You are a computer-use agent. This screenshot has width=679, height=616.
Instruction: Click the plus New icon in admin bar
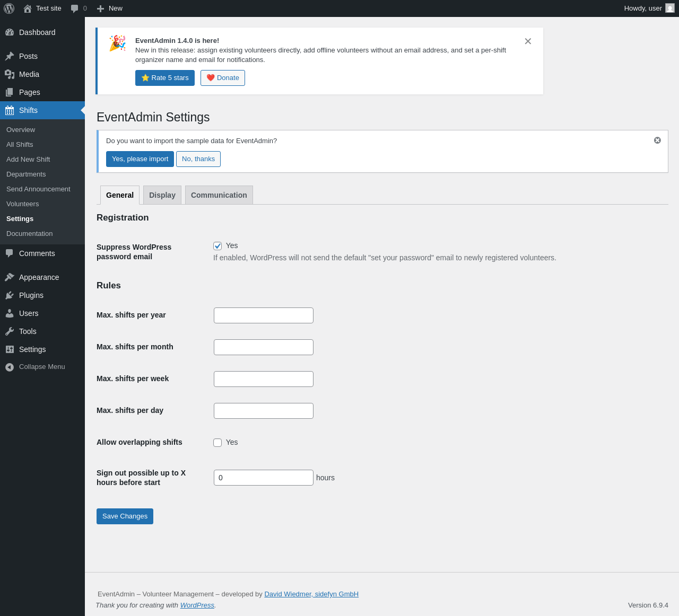click(100, 8)
